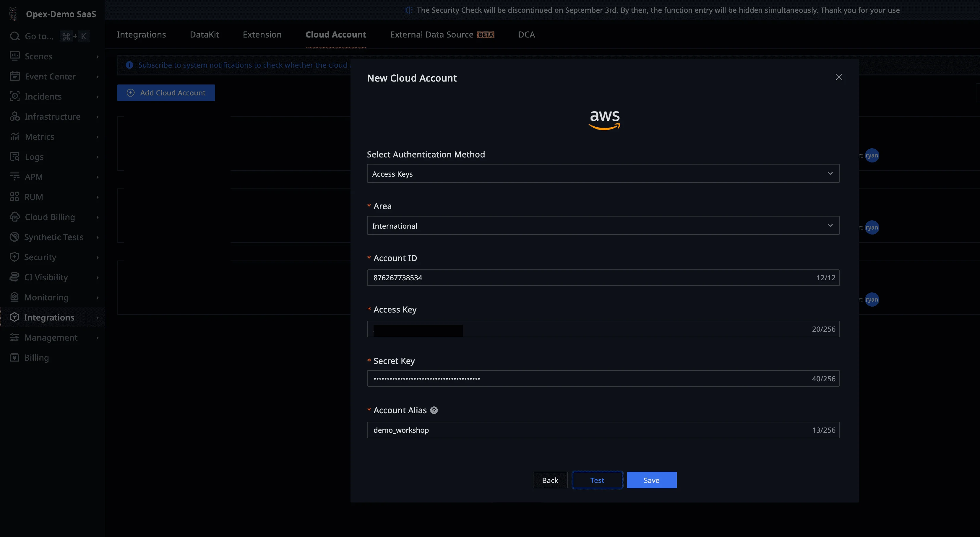Viewport: 980px width, 537px height.
Task: Open the Cloud Billing icon
Action: click(x=14, y=217)
